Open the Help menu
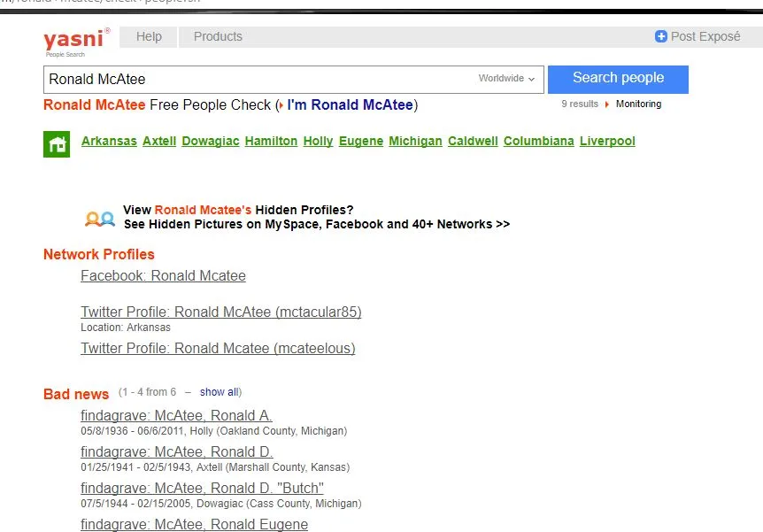Viewport: 763px width, 532px height. click(x=149, y=36)
